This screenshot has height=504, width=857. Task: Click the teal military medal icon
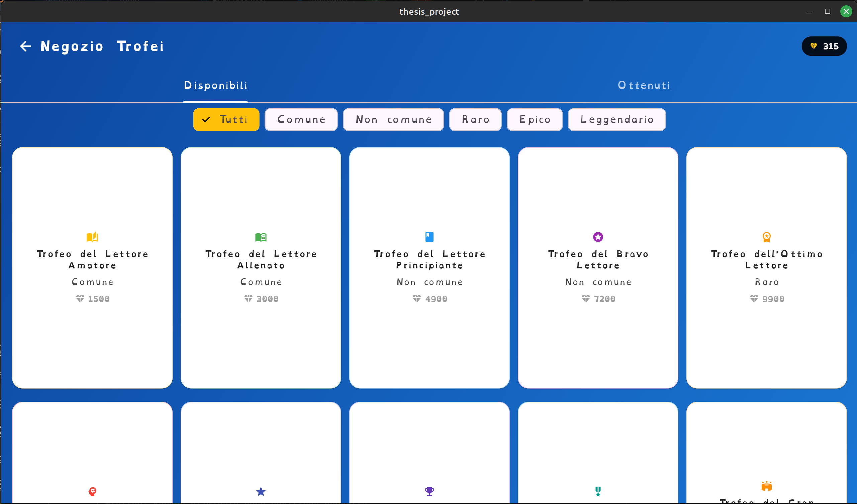pyautogui.click(x=598, y=491)
